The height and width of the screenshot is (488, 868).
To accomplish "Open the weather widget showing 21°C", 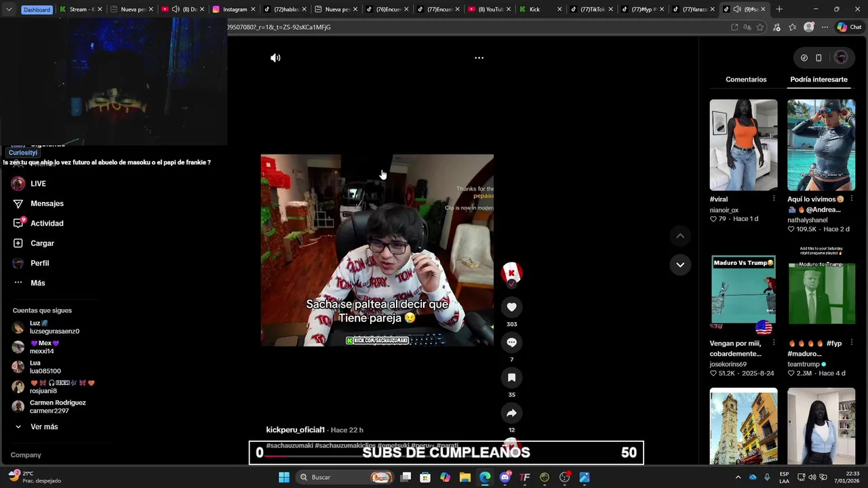I will 34,476.
